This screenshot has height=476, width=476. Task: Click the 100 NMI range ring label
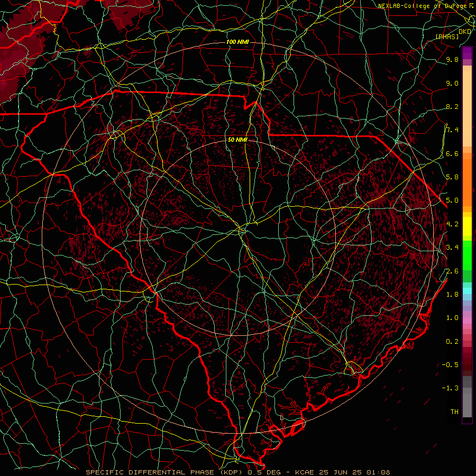[237, 42]
